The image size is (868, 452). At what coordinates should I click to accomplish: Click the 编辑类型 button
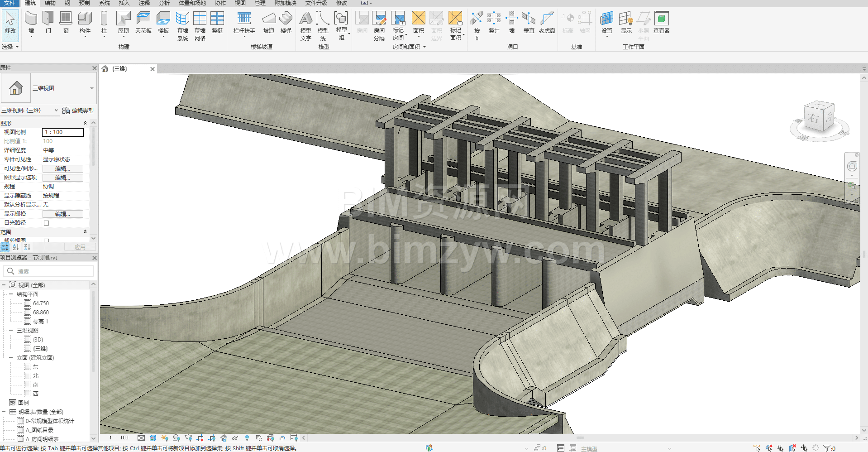(78, 111)
